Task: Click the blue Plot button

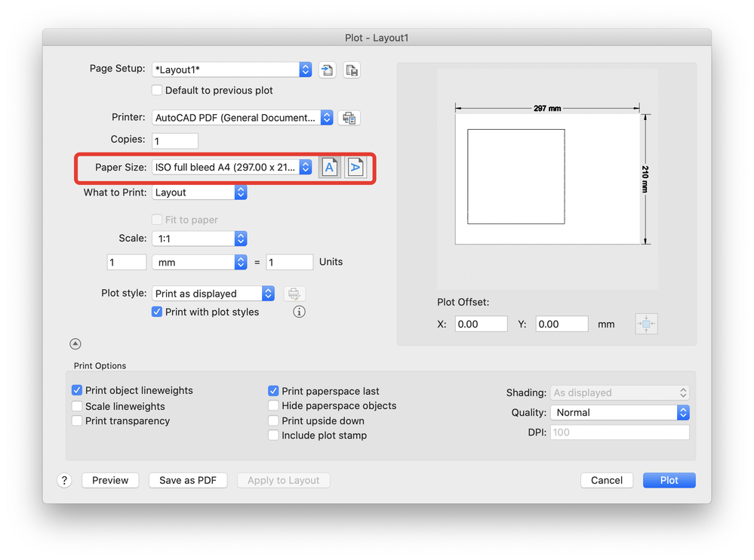Action: tap(669, 480)
